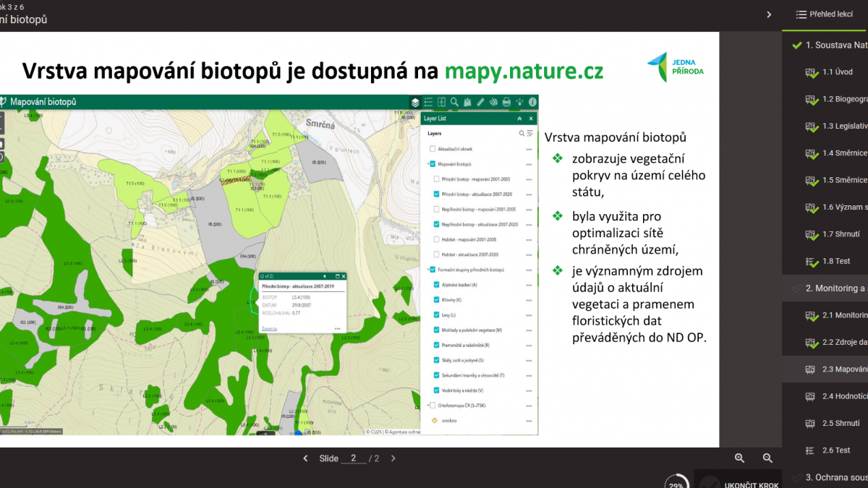Open the three-dot menu in the info popup
This screenshot has height=488, width=868.
pyautogui.click(x=337, y=329)
